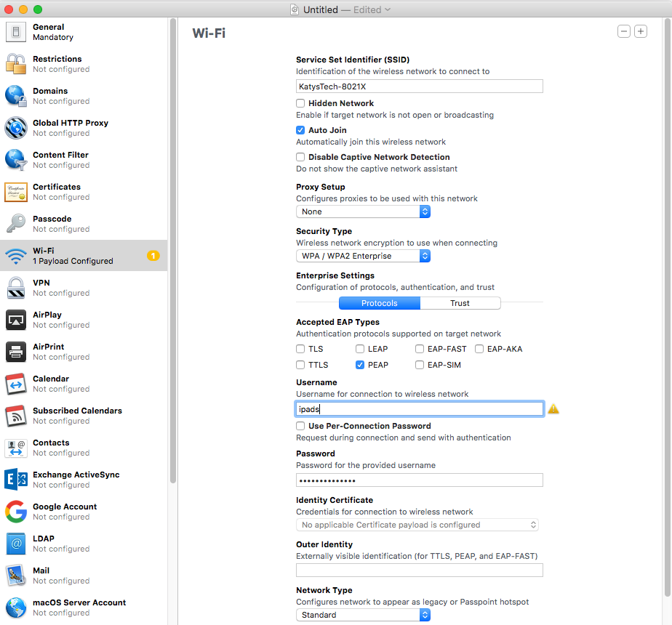Check the TTLS EAP type
Screen dimensions: 672x625
pyautogui.click(x=300, y=365)
